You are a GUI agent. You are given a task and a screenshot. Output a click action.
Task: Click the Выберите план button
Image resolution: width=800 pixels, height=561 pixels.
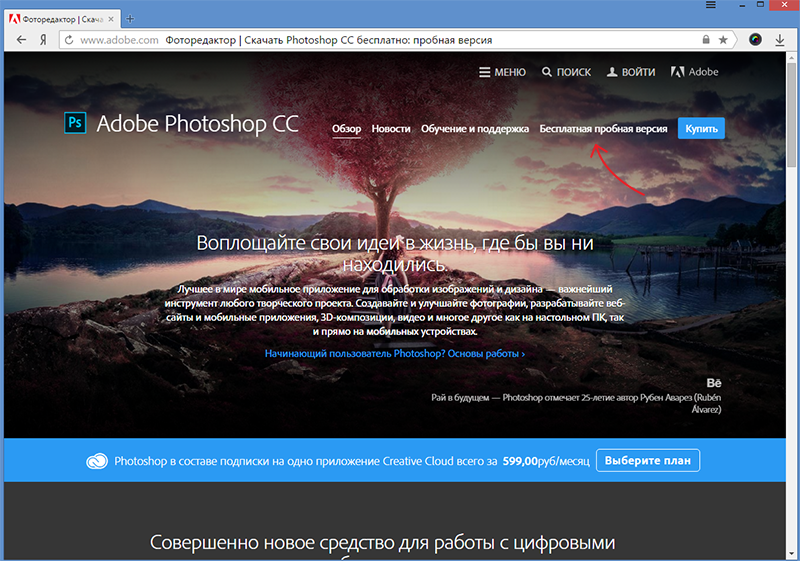[x=648, y=461]
